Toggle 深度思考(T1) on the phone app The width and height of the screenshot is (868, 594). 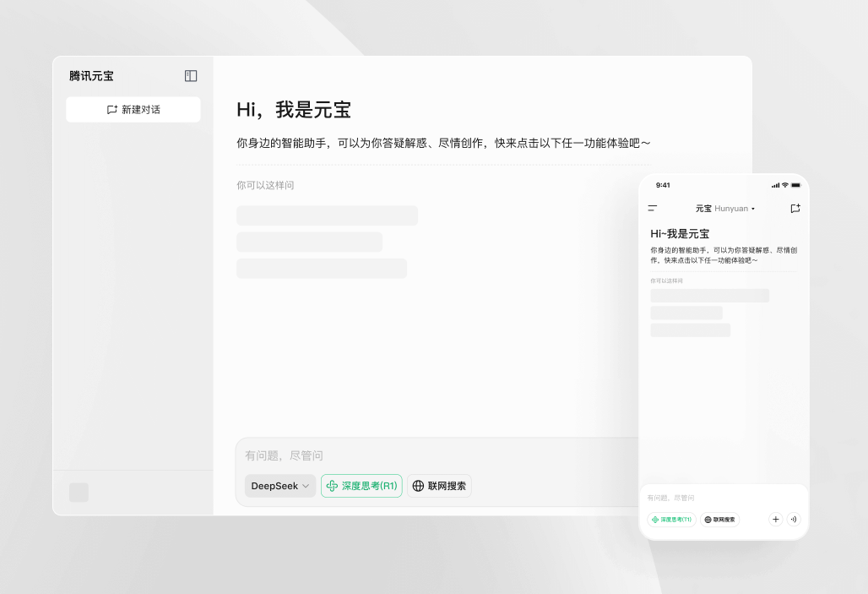671,520
